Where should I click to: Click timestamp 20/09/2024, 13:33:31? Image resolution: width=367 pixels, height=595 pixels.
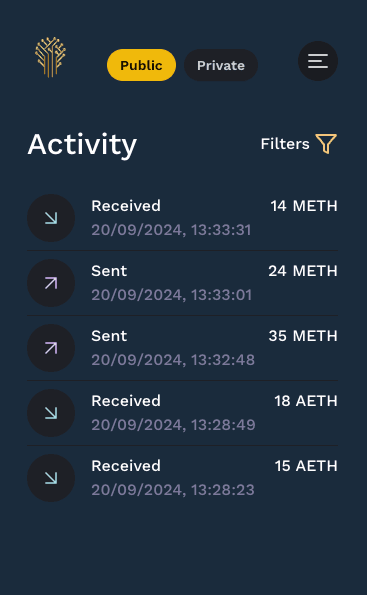(x=171, y=230)
